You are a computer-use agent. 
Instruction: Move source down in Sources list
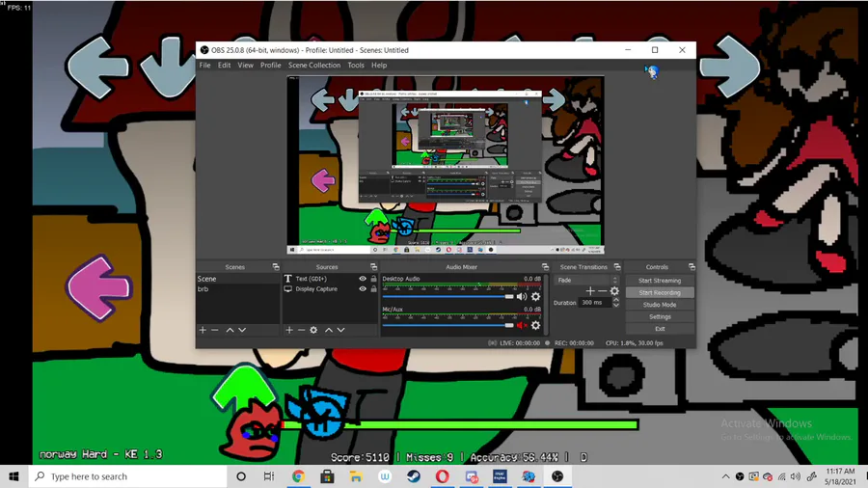(341, 330)
